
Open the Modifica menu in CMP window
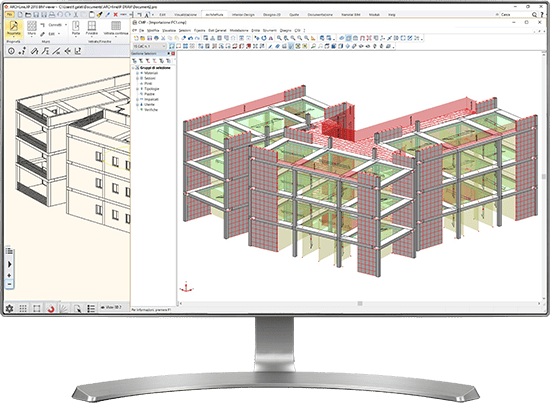[x=153, y=31]
